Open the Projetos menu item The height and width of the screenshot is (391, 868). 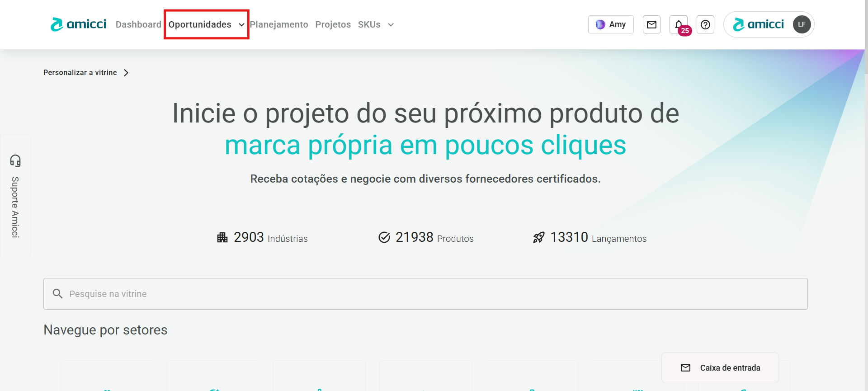pyautogui.click(x=333, y=24)
